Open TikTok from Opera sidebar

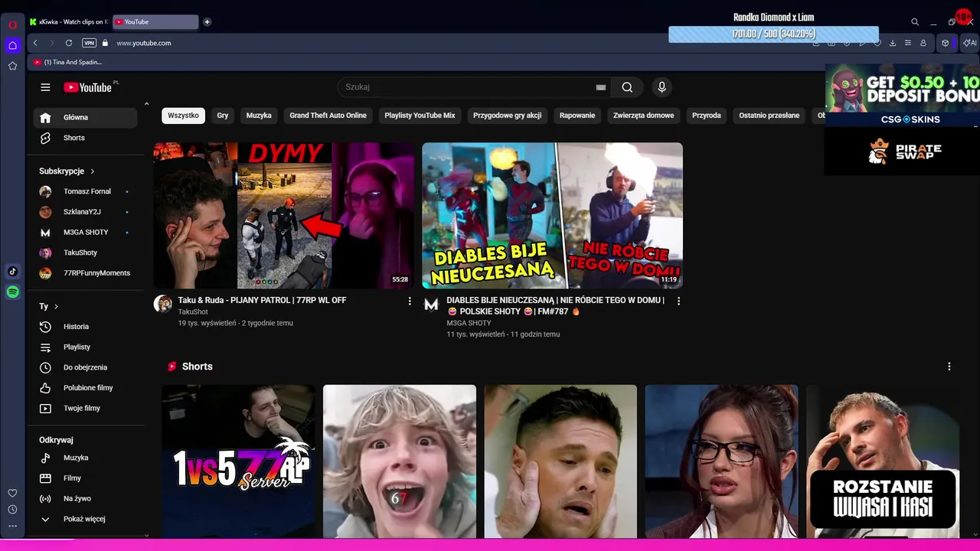pos(12,271)
